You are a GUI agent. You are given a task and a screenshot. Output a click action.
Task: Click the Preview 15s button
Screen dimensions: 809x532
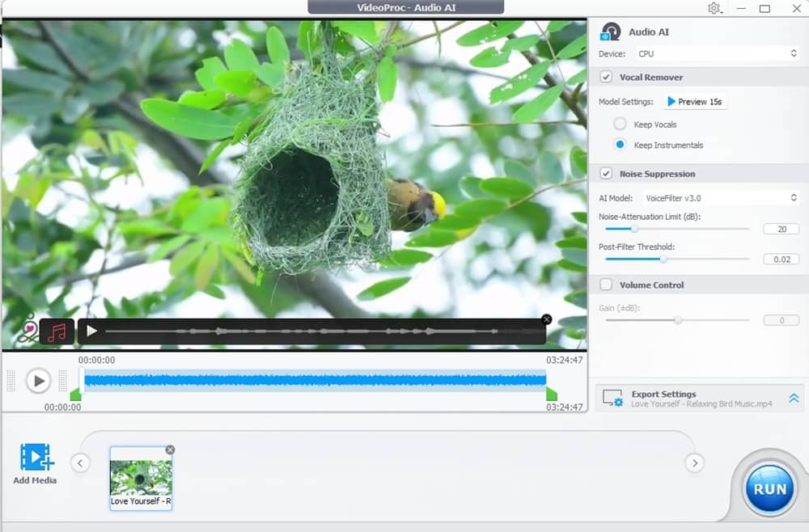(x=696, y=101)
